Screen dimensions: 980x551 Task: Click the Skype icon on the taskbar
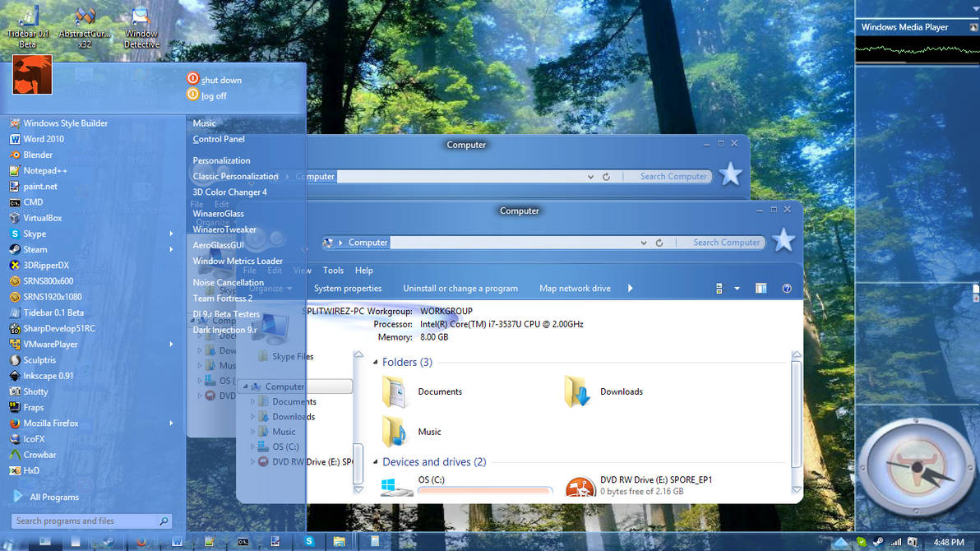[309, 541]
